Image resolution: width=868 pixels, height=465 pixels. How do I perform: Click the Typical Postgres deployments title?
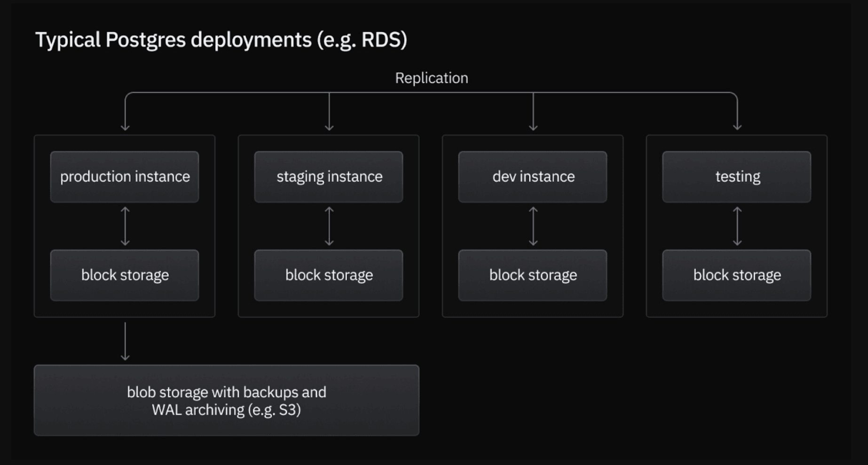tap(221, 40)
